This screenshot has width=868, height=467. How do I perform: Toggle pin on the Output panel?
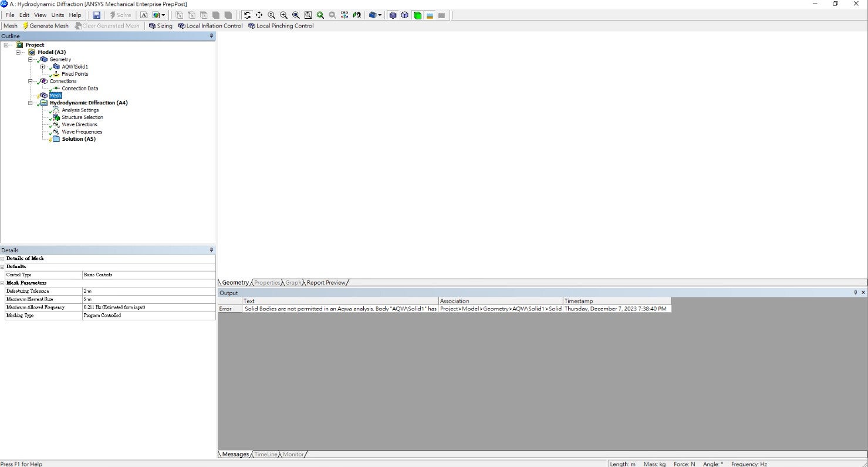coord(855,293)
